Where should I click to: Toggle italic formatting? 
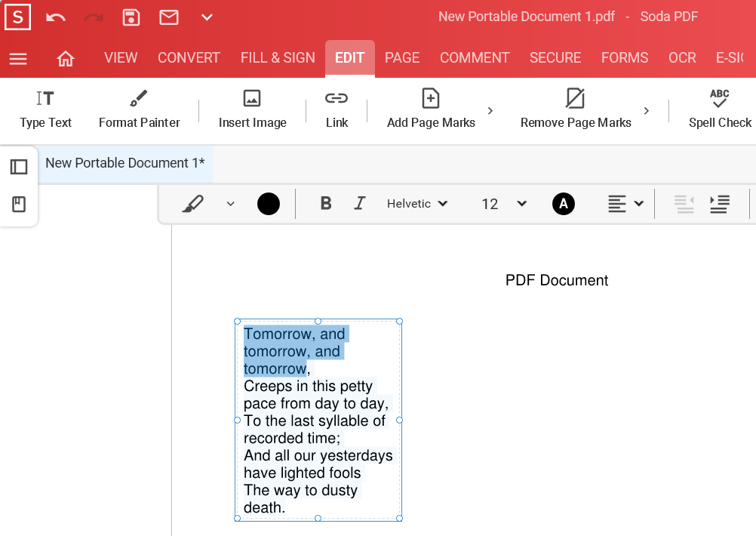(360, 203)
